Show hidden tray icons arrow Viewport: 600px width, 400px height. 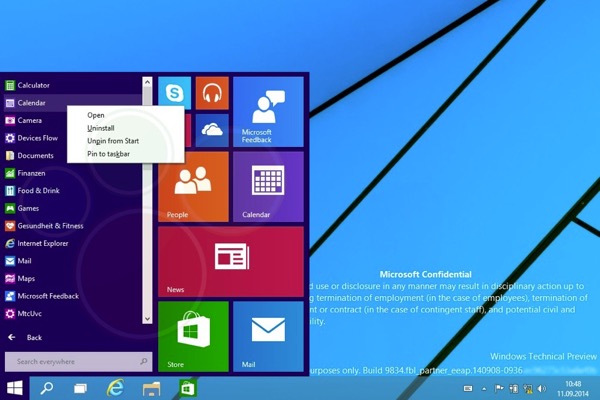click(484, 389)
